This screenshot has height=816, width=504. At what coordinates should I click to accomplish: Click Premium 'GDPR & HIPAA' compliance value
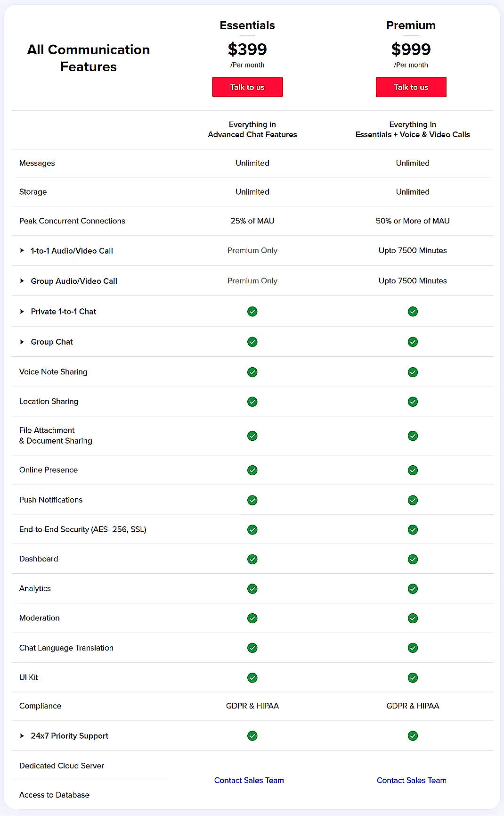point(413,706)
